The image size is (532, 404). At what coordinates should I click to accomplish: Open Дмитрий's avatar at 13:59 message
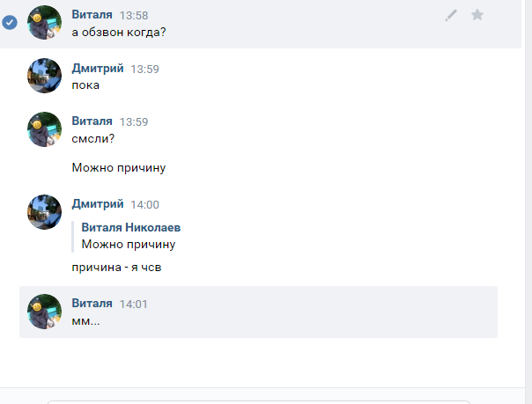coord(44,76)
